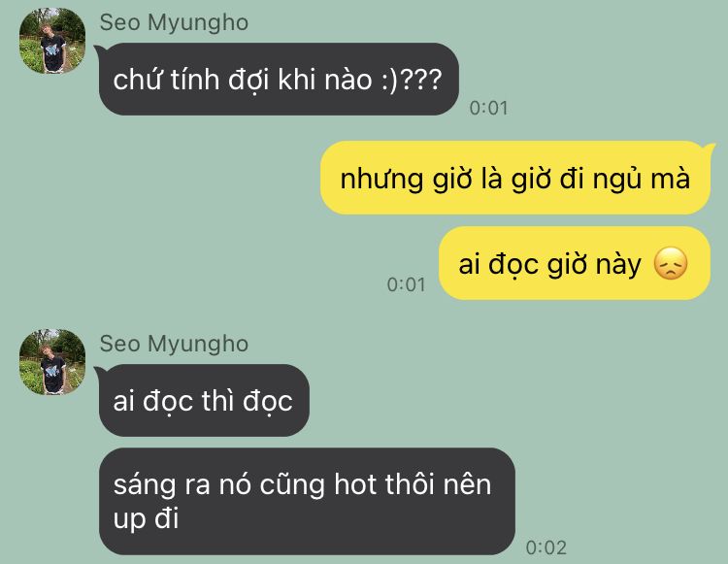The width and height of the screenshot is (728, 564).
Task: Tap the lower Seo Myungho sender name
Action: (174, 344)
